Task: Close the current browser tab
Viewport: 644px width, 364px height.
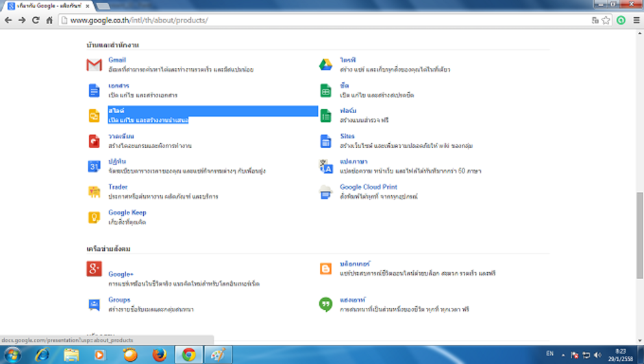Action: 88,6
